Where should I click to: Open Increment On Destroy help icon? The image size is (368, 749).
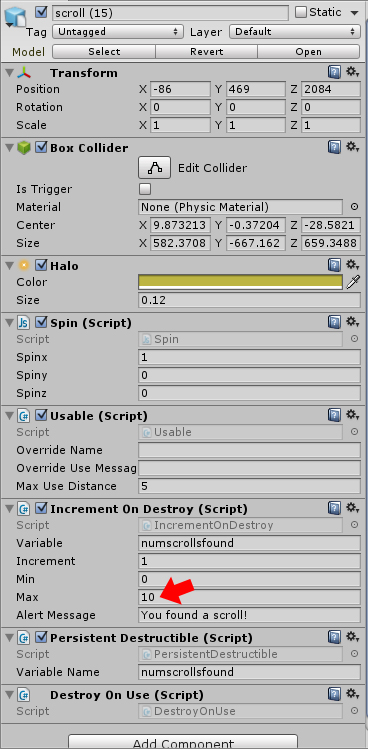pos(335,509)
